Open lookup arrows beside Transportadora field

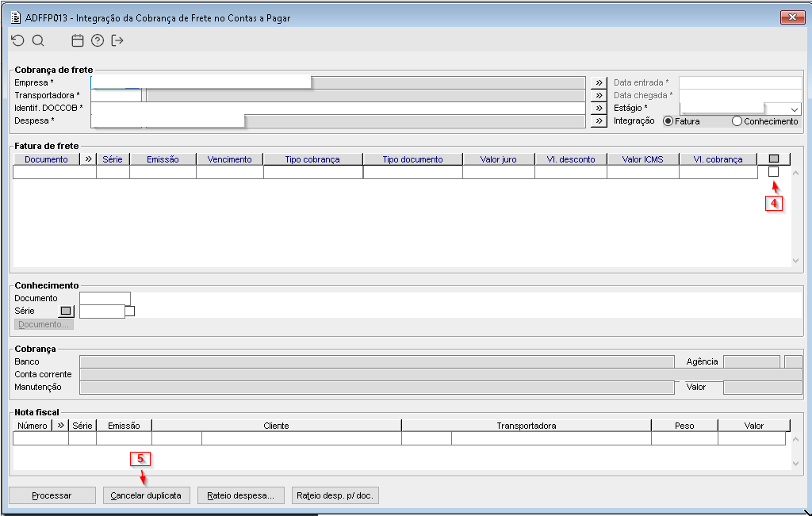tap(599, 95)
